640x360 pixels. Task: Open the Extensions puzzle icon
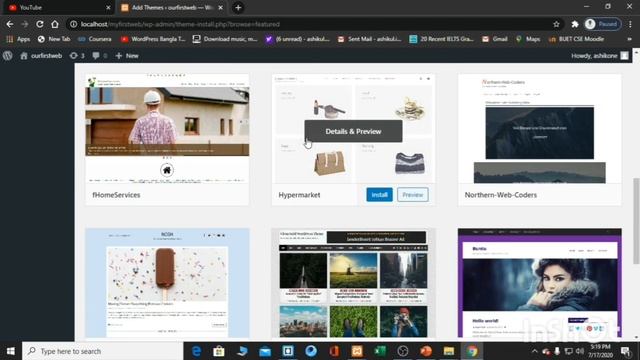coord(575,24)
